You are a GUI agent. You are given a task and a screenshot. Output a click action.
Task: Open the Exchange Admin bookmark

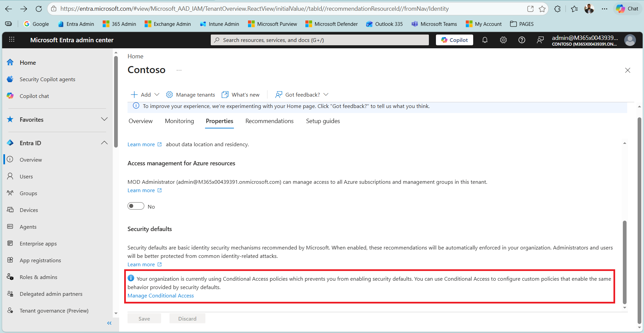coord(167,24)
